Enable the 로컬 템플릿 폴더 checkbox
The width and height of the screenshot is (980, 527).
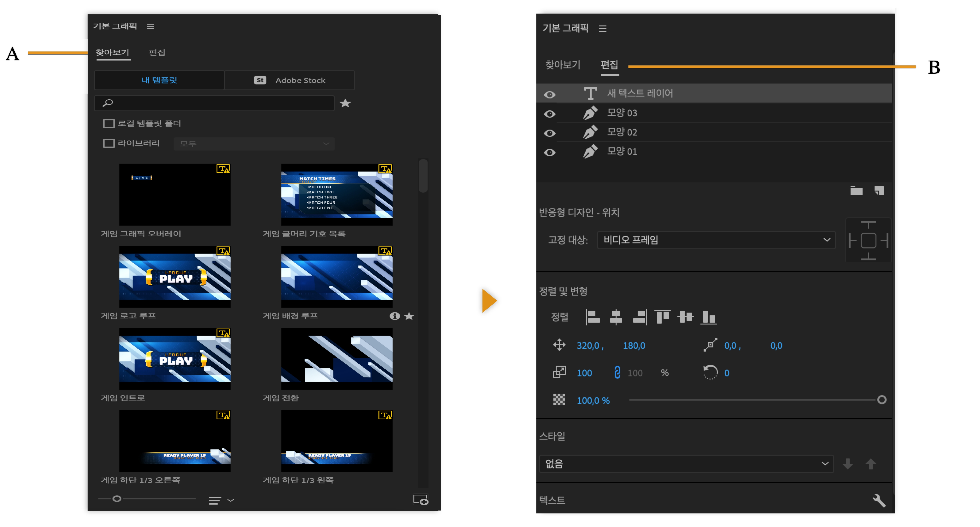tap(109, 123)
